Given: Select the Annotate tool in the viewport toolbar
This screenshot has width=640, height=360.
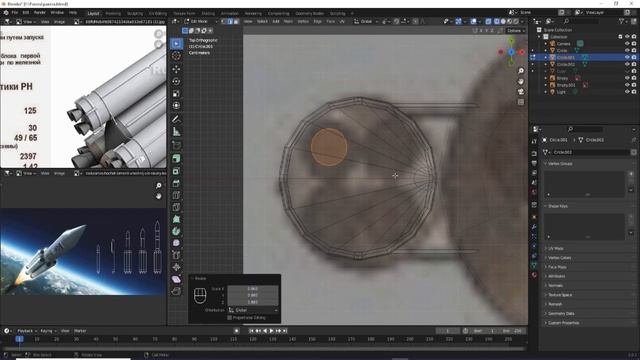Looking at the screenshot, I should tap(176, 119).
